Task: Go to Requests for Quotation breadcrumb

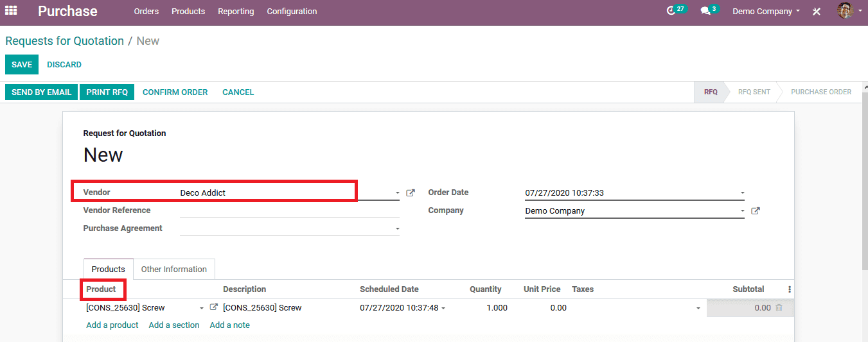Action: point(64,41)
